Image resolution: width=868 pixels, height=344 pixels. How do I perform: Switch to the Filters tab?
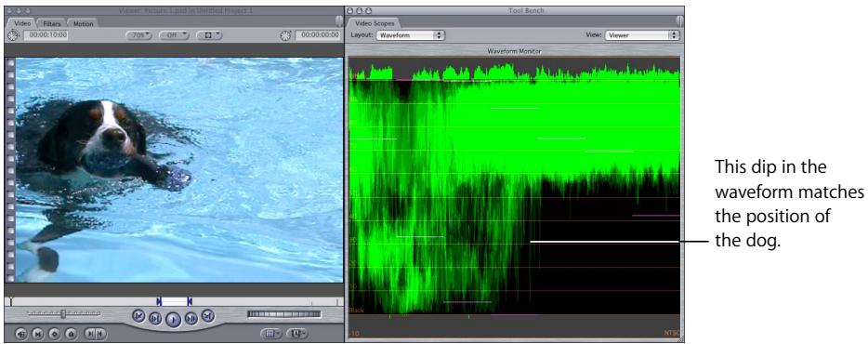click(x=51, y=23)
